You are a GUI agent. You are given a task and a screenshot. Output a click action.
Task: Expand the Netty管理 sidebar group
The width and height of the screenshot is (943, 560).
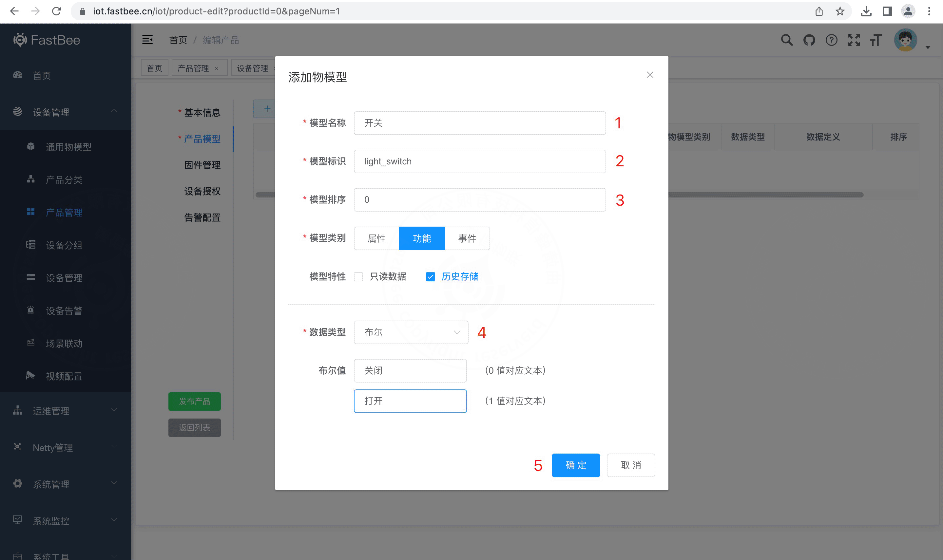pyautogui.click(x=65, y=447)
